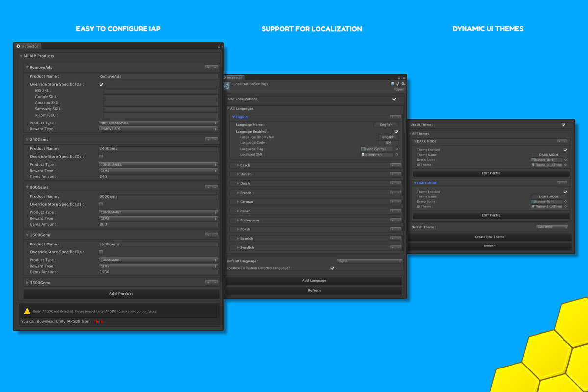Click the plus button on English language row
588x392 pixels.
pyautogui.click(x=393, y=117)
